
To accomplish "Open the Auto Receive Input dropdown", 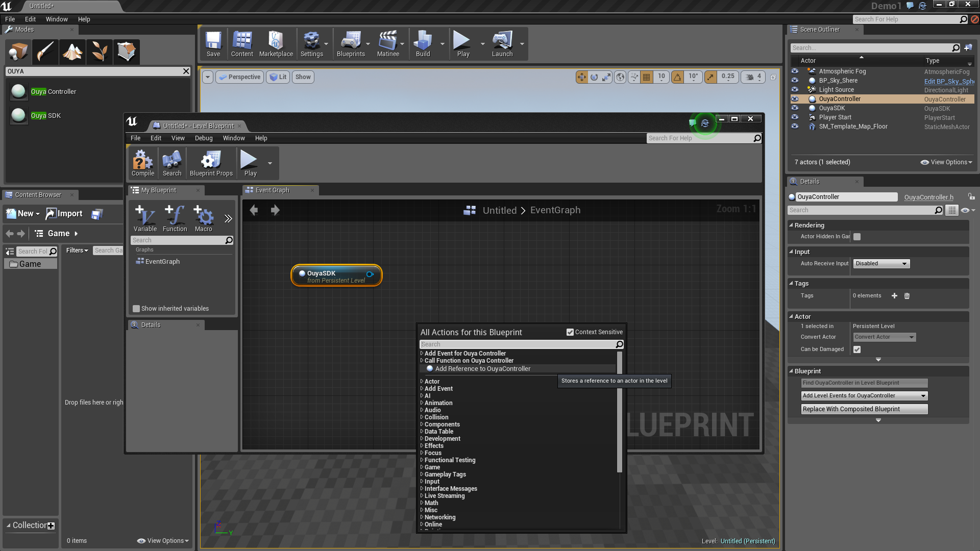I will (x=881, y=264).
